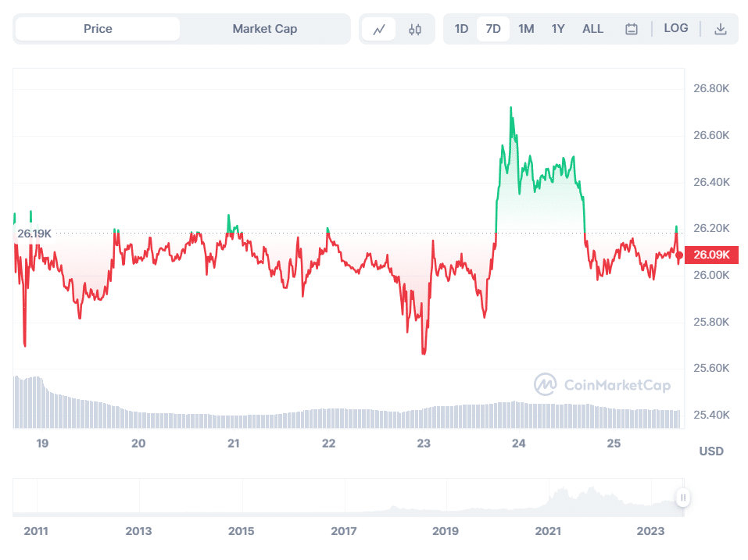Click date 24 on the x-axis
748x560 pixels.
518,444
